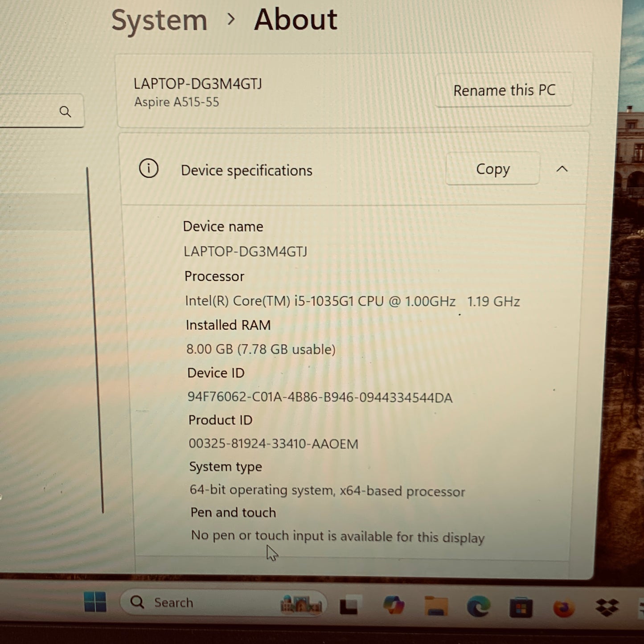
Task: Open the Windows Start menu
Action: (95, 602)
